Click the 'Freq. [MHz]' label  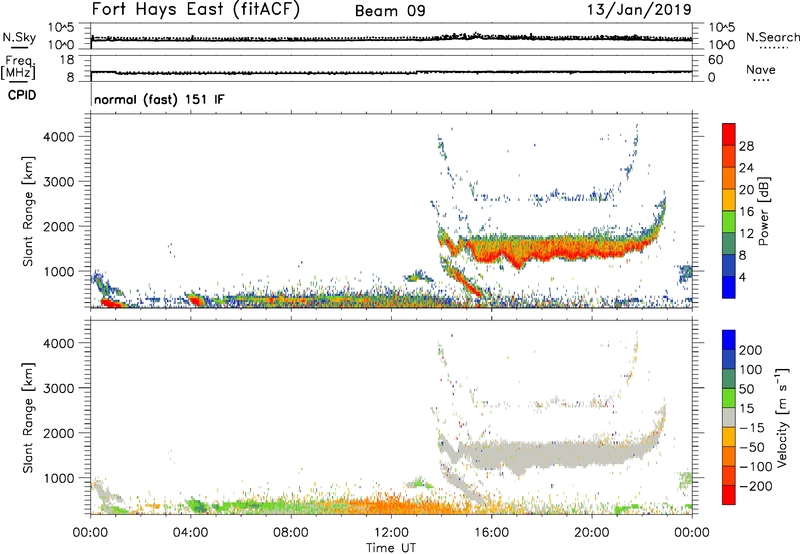click(18, 67)
